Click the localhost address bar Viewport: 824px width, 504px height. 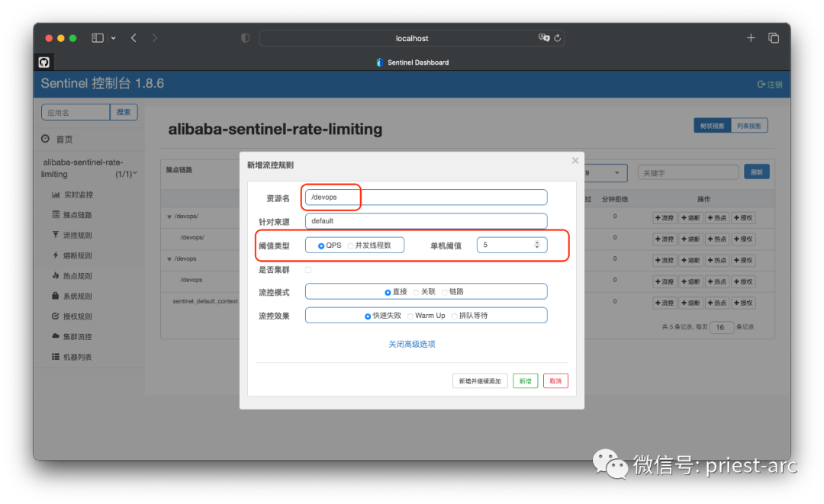point(411,38)
